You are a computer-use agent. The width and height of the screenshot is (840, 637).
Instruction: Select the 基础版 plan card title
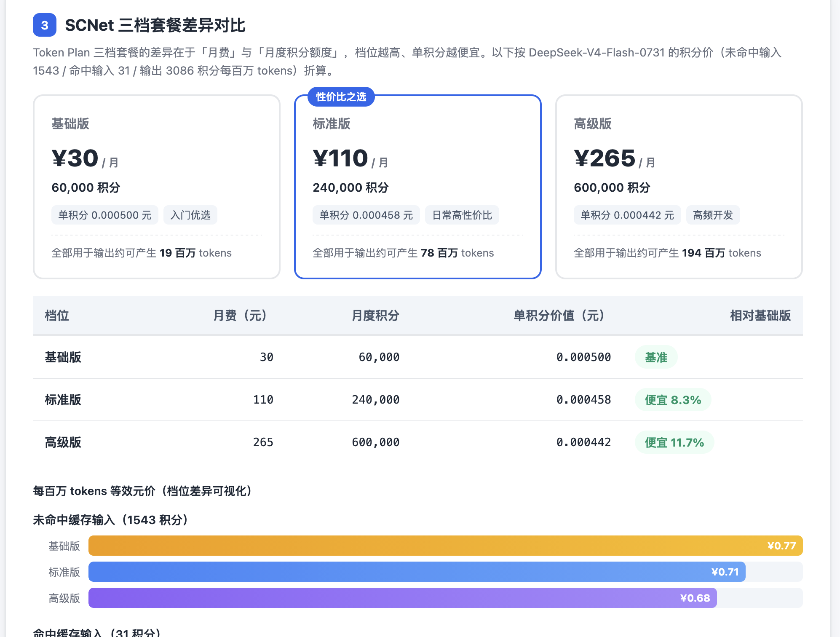point(70,124)
